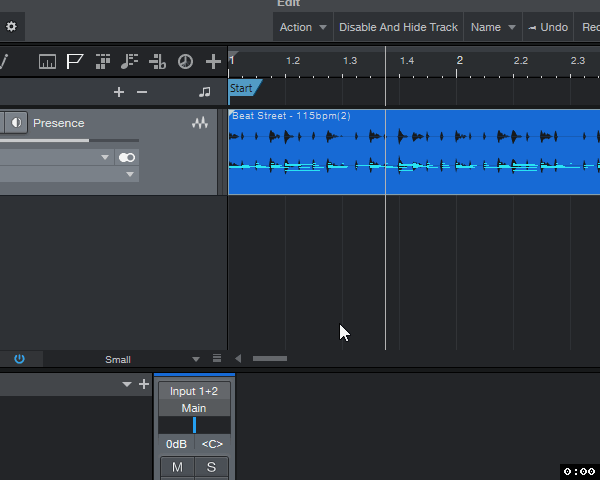The height and width of the screenshot is (480, 600).
Task: Open the track list lines icon
Action: [217, 358]
